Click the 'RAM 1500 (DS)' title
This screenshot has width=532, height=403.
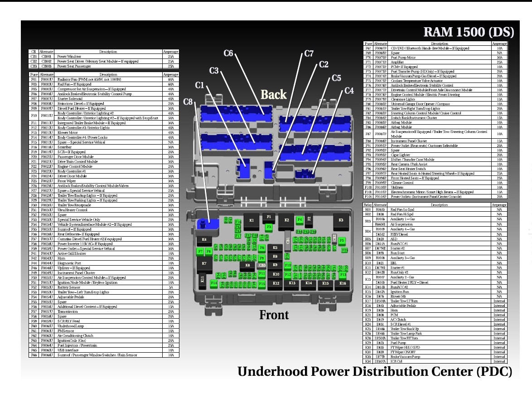coord(469,32)
